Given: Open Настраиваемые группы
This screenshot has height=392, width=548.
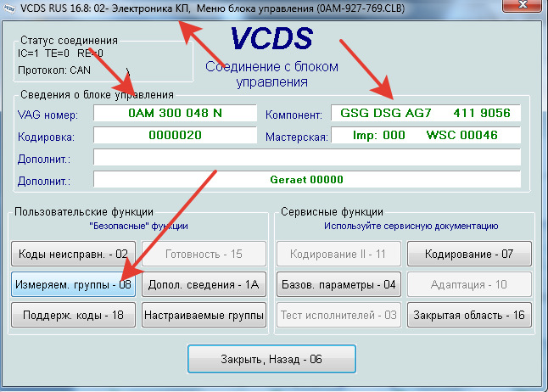Looking at the screenshot, I should point(204,315).
